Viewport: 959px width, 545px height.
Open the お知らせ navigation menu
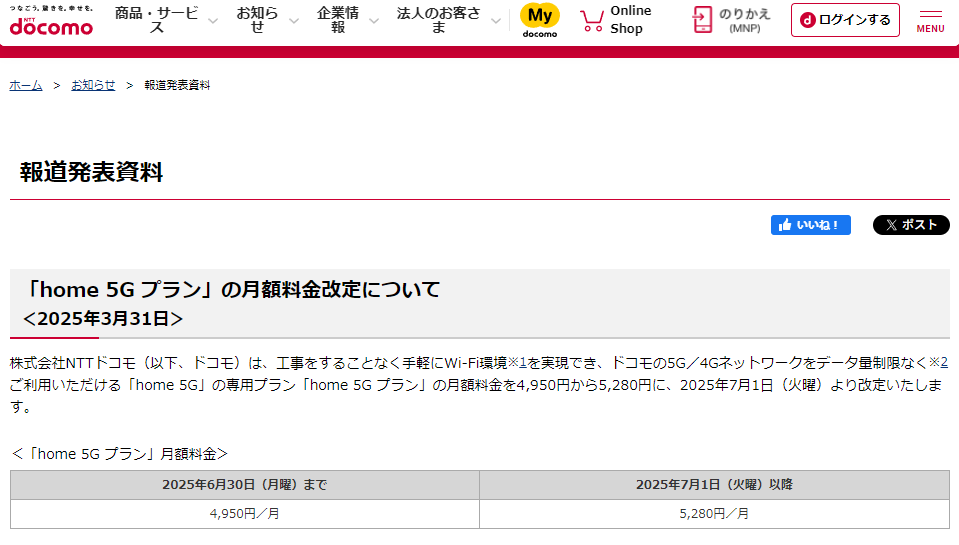coord(257,20)
